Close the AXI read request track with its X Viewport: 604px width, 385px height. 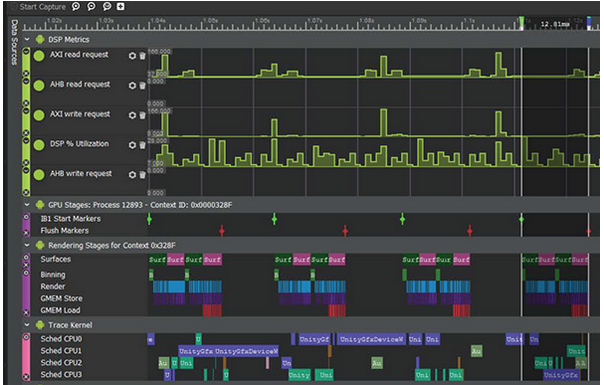(26, 74)
